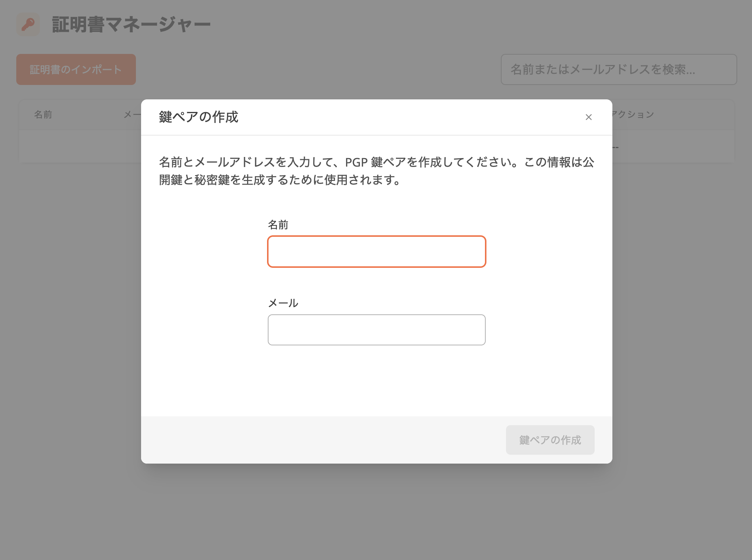Click the メール input field
752x560 pixels.
[377, 330]
